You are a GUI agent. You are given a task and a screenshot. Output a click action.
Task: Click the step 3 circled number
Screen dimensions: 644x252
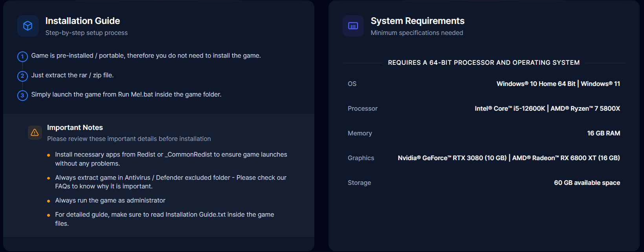click(x=22, y=95)
